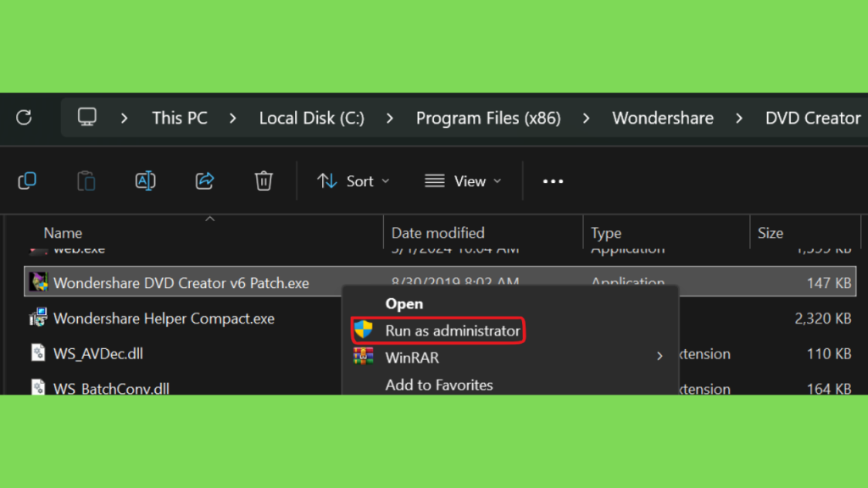
Task: Refresh the folder with the reload icon
Action: pos(24,117)
